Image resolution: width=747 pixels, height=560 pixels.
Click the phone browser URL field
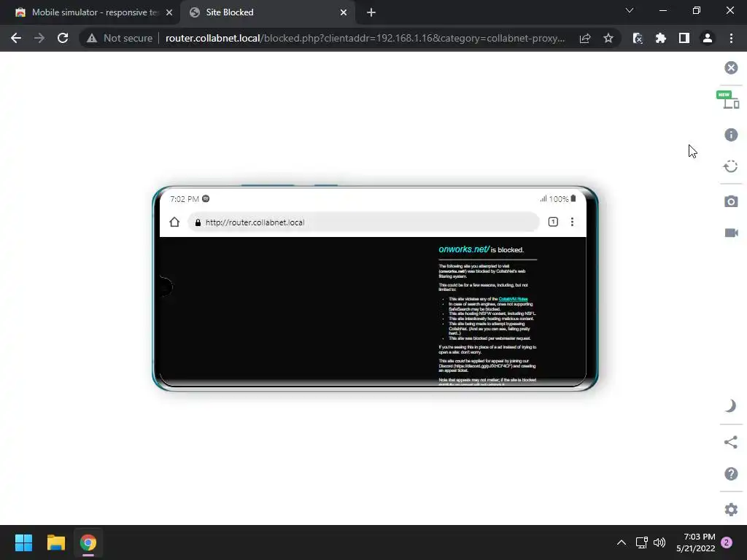[x=363, y=222]
